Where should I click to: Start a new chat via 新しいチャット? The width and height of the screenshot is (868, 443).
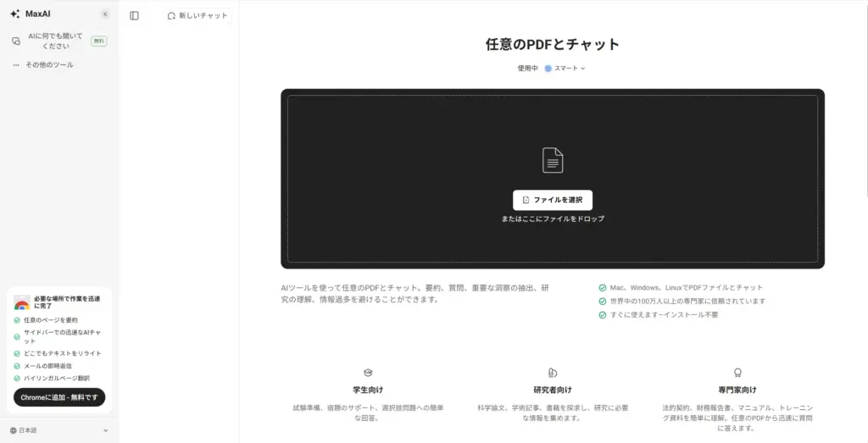[198, 15]
